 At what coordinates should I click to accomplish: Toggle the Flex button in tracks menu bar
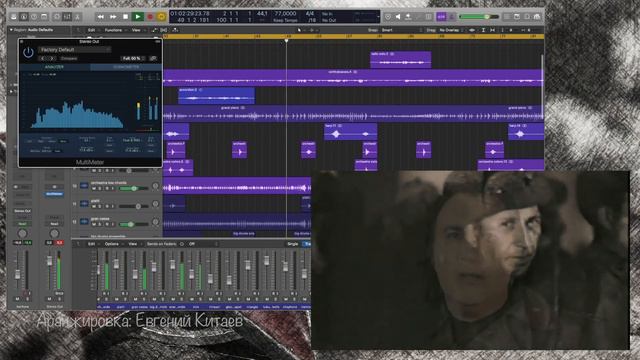pos(164,30)
